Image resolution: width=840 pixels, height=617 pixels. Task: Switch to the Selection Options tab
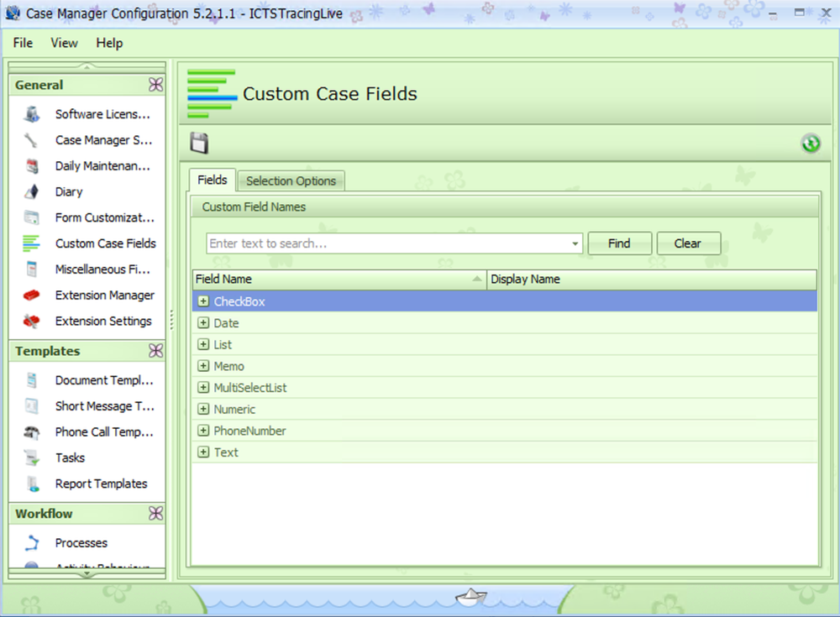(291, 181)
